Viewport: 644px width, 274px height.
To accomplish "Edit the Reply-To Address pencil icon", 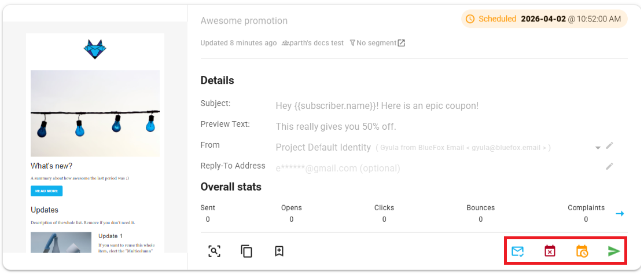I will click(609, 167).
